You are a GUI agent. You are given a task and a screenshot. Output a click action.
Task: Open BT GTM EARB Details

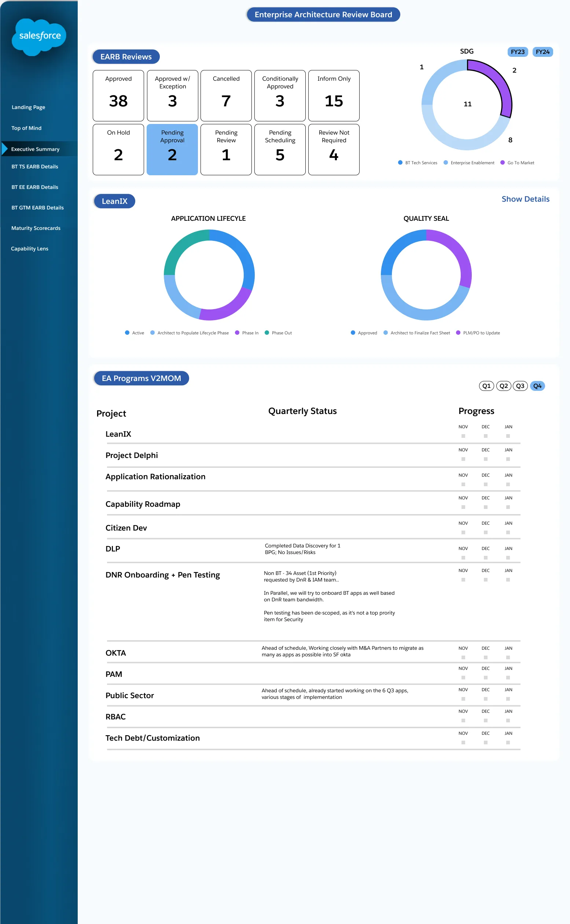click(x=37, y=208)
